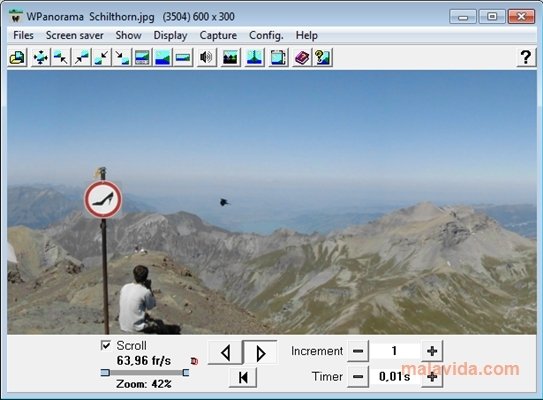Click the panorama image on the shoe sign

tap(103, 199)
